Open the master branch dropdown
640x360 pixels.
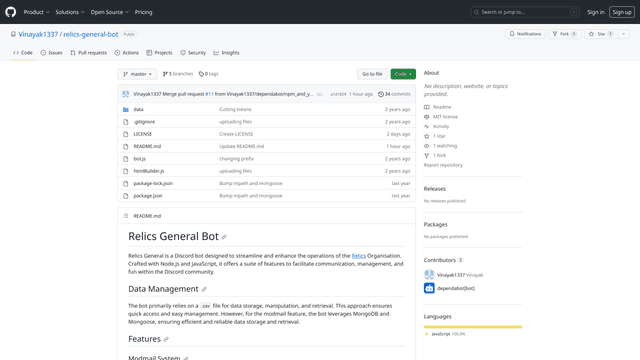point(138,74)
